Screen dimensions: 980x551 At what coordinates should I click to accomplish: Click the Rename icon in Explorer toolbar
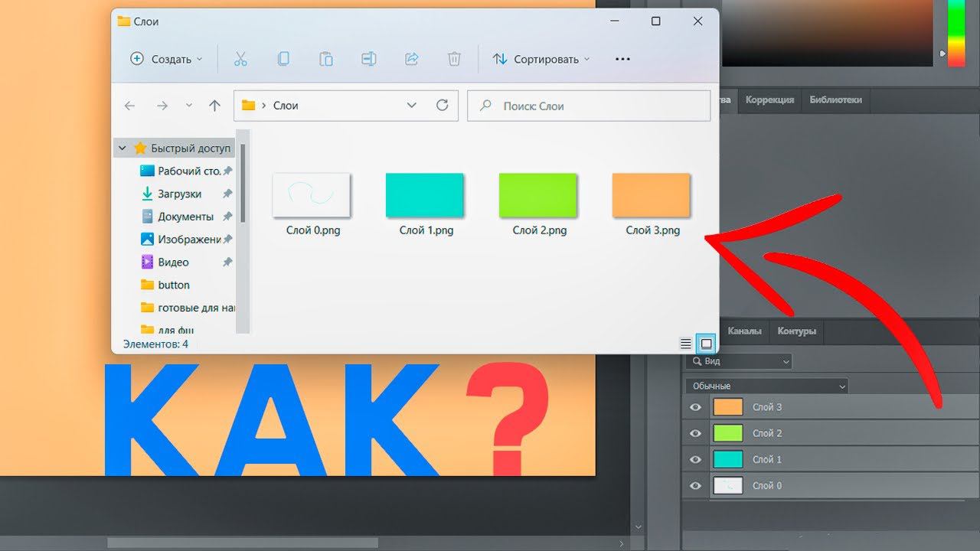tap(368, 59)
